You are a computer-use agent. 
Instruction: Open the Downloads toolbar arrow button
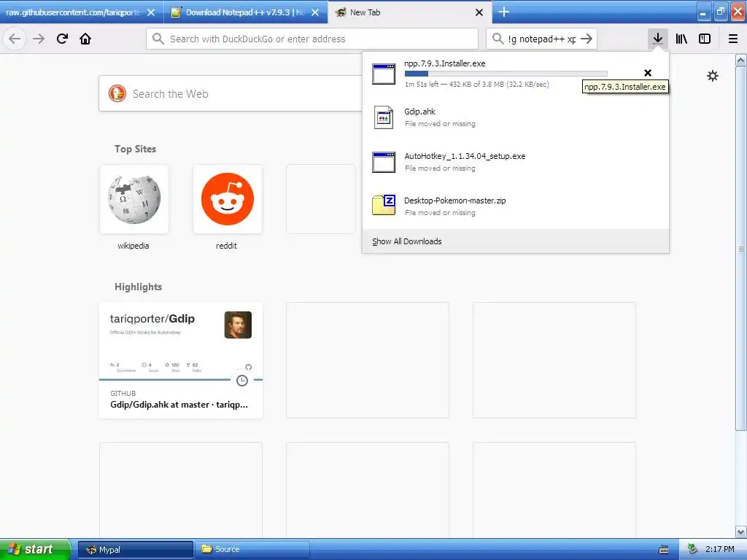(657, 39)
